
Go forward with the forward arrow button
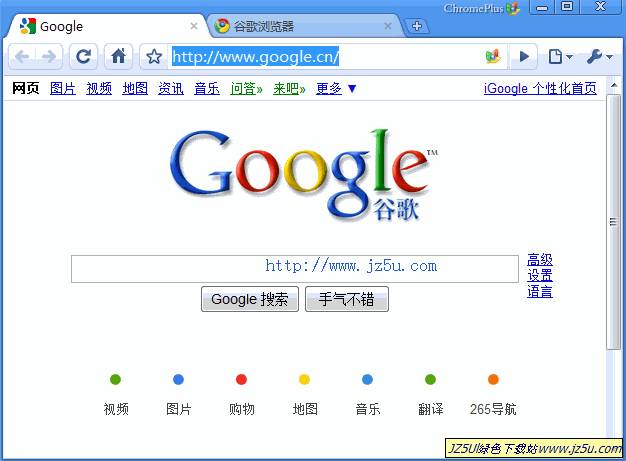click(49, 57)
